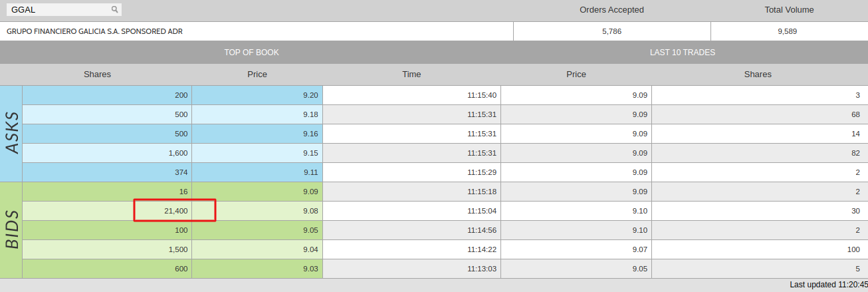Screen dimensions: 868x292
Task: Click the BIDS side label
Action: click(x=11, y=230)
